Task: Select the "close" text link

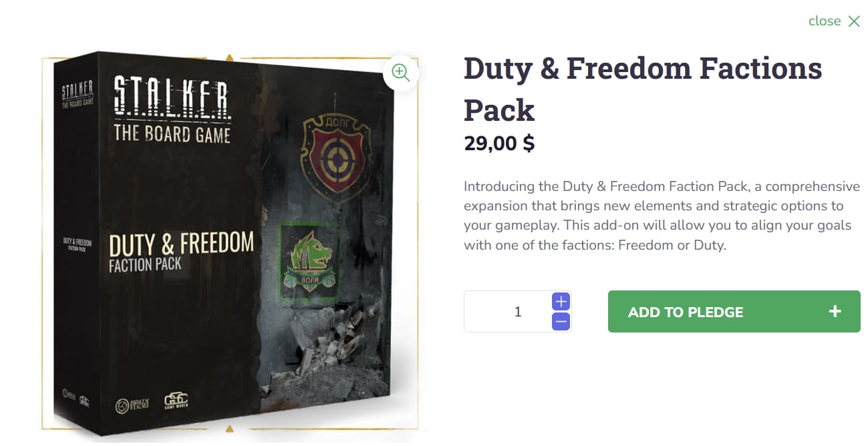Action: pyautogui.click(x=825, y=21)
